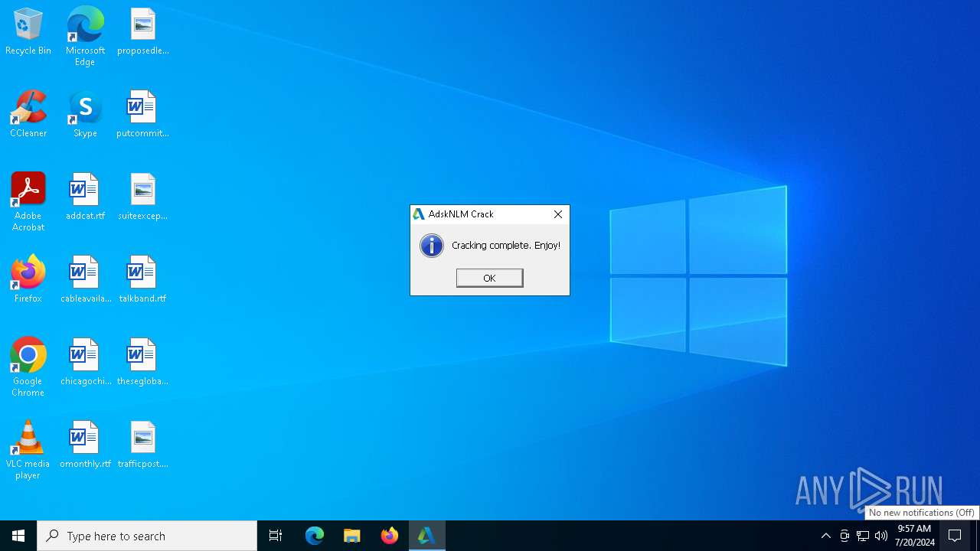Open the volume control tray icon

[881, 536]
